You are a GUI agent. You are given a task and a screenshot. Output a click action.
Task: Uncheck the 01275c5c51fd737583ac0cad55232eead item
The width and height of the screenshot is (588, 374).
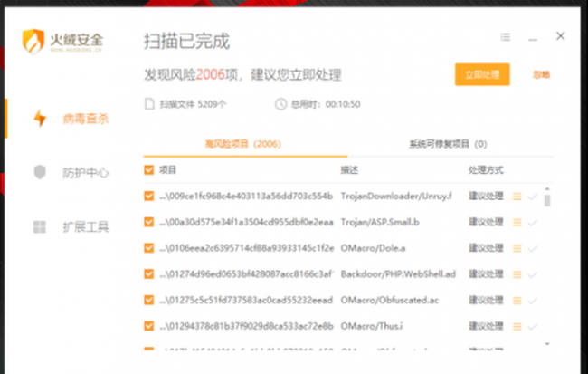coord(149,300)
